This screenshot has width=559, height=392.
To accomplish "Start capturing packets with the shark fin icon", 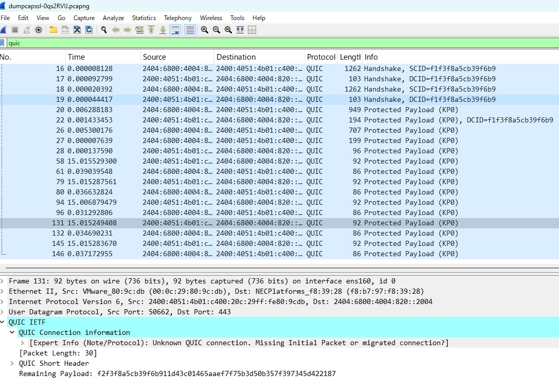I will tap(3, 30).
